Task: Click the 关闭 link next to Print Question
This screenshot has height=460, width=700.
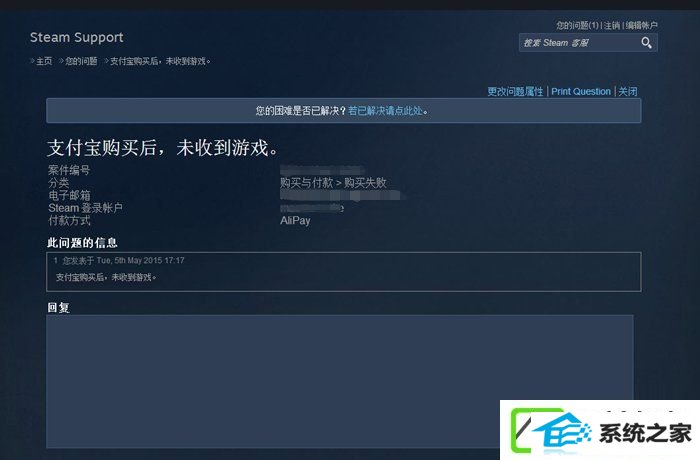Action: coord(628,92)
